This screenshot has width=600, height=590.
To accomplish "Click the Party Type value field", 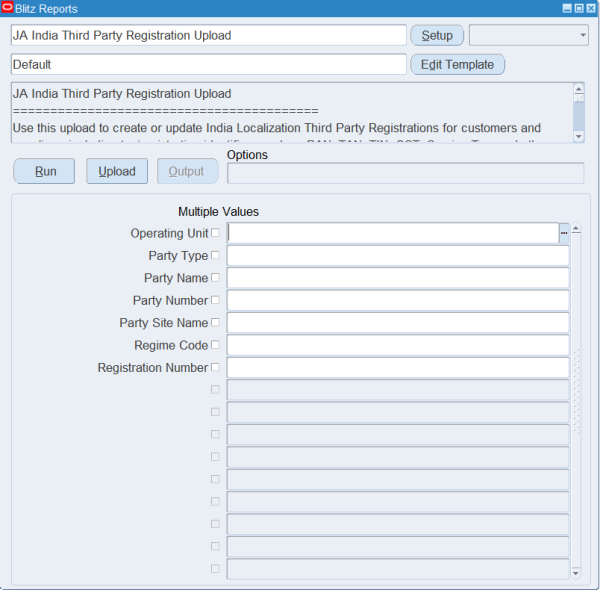I will (398, 256).
